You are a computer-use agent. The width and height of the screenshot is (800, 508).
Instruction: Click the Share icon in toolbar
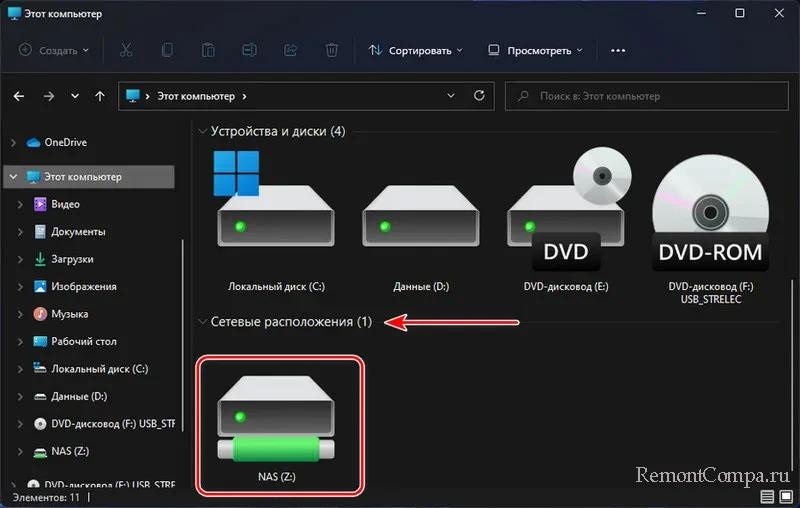pos(291,50)
